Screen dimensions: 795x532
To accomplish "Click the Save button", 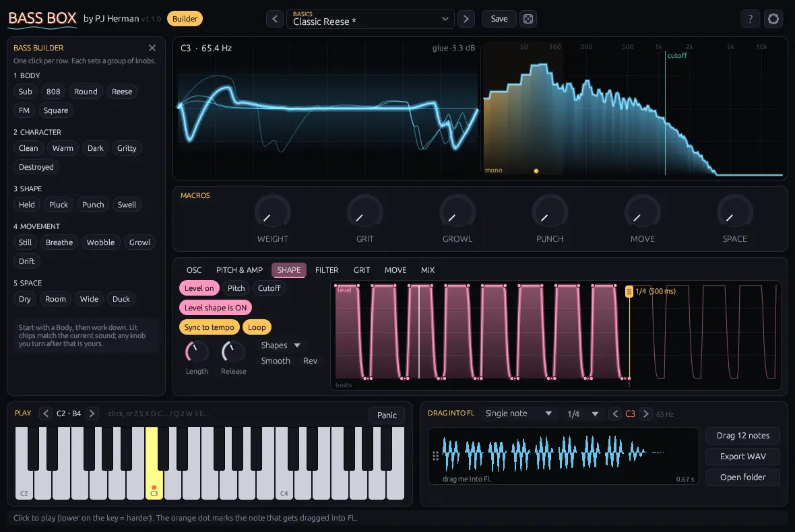I will coord(499,19).
